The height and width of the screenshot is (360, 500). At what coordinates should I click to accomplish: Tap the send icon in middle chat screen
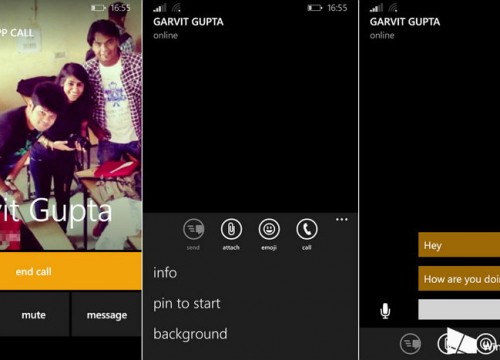click(193, 229)
